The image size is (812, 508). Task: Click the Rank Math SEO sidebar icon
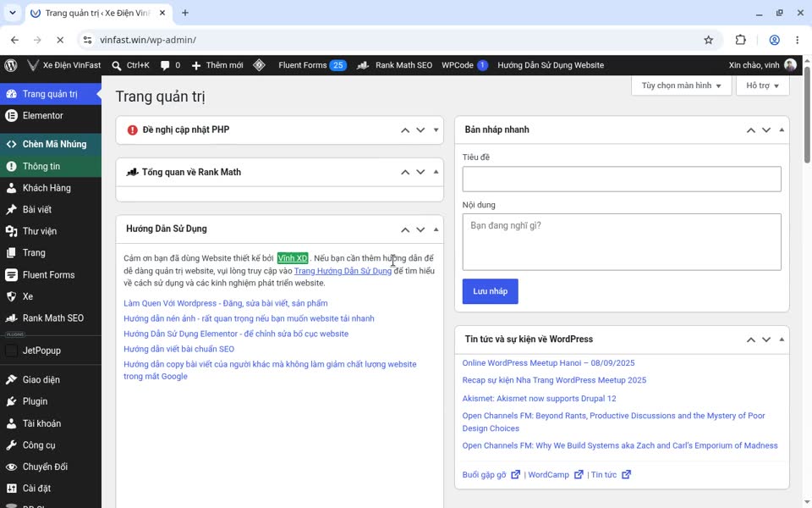[11, 318]
